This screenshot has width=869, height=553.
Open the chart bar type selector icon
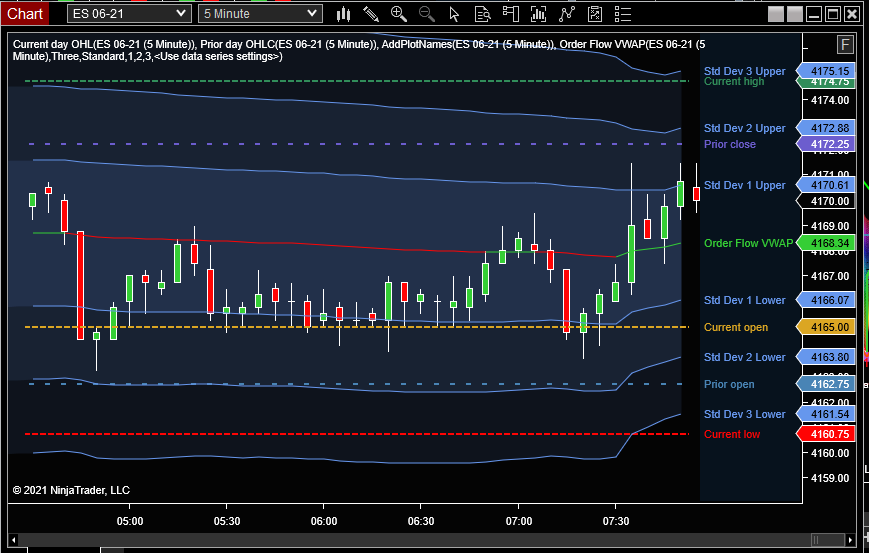click(344, 14)
